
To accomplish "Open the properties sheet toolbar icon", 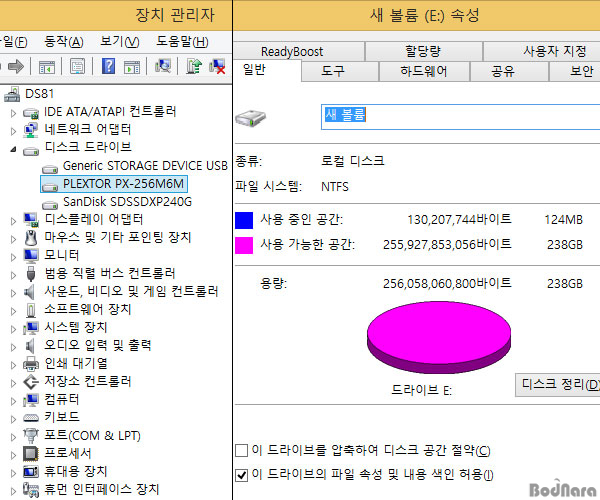I will tap(77, 67).
